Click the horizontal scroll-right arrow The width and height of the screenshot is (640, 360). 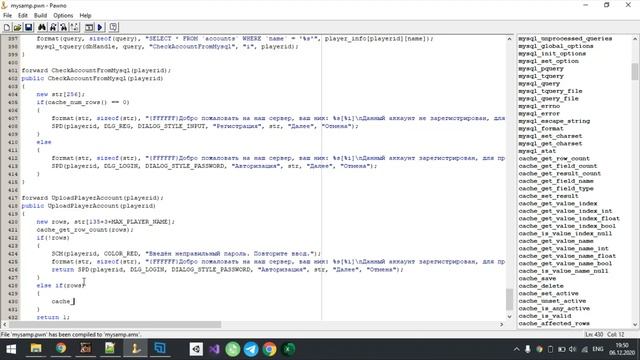[x=502, y=324]
